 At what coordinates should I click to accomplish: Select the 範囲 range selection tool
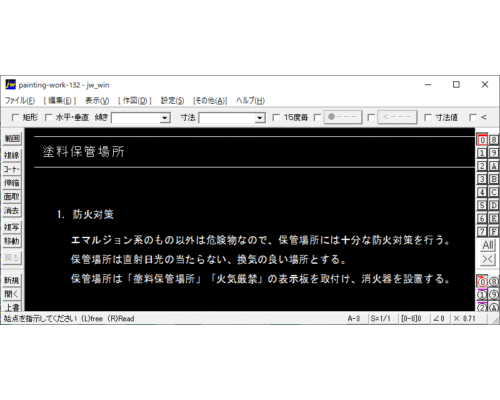click(12, 139)
